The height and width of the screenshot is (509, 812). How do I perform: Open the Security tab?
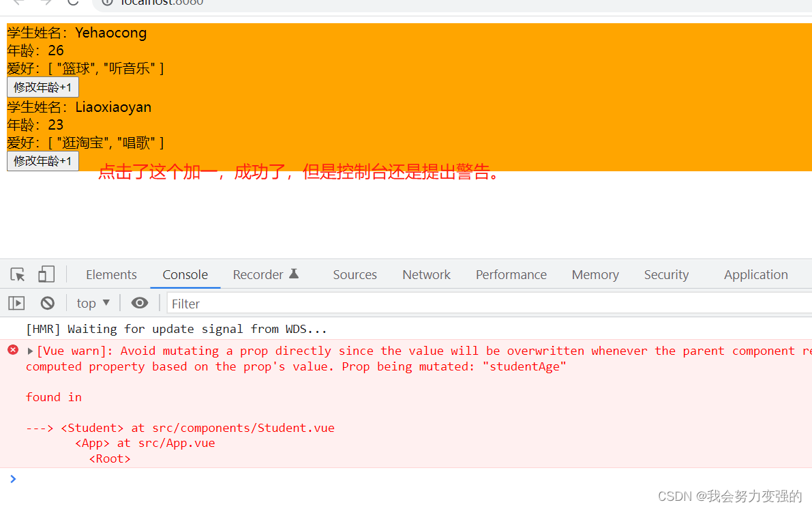666,275
